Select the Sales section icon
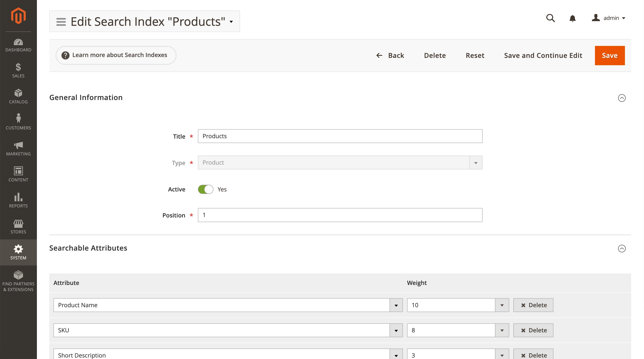The height and width of the screenshot is (359, 644). [18, 71]
